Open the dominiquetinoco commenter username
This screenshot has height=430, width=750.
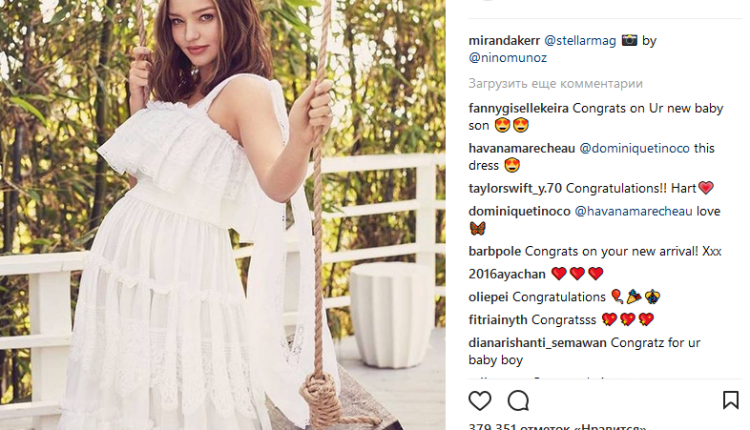[519, 211]
